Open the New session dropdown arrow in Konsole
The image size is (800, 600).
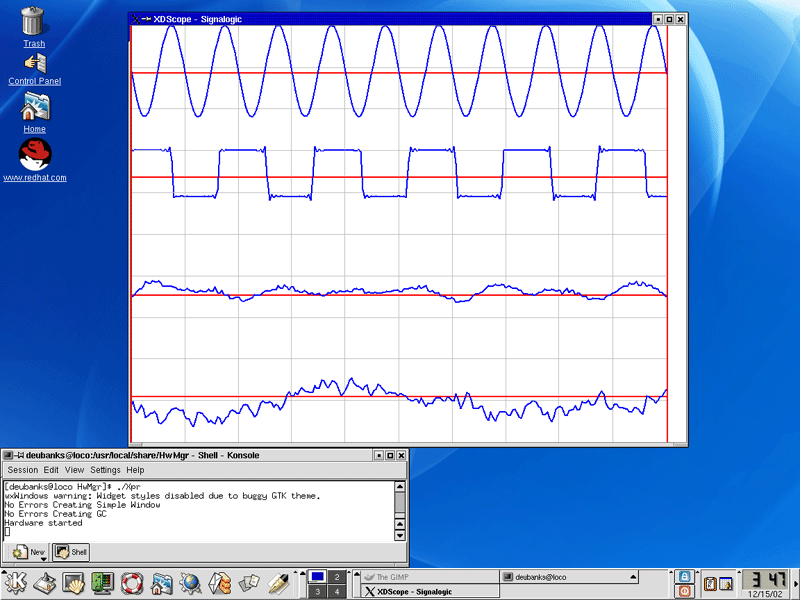click(43, 559)
